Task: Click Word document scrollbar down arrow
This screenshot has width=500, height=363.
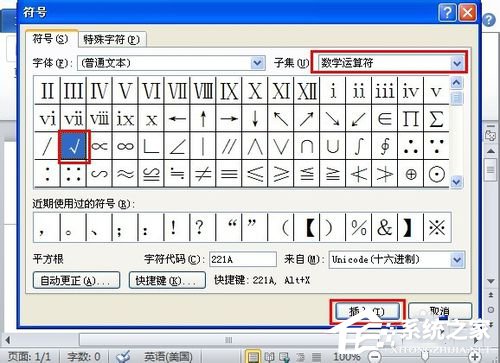Action: click(491, 282)
